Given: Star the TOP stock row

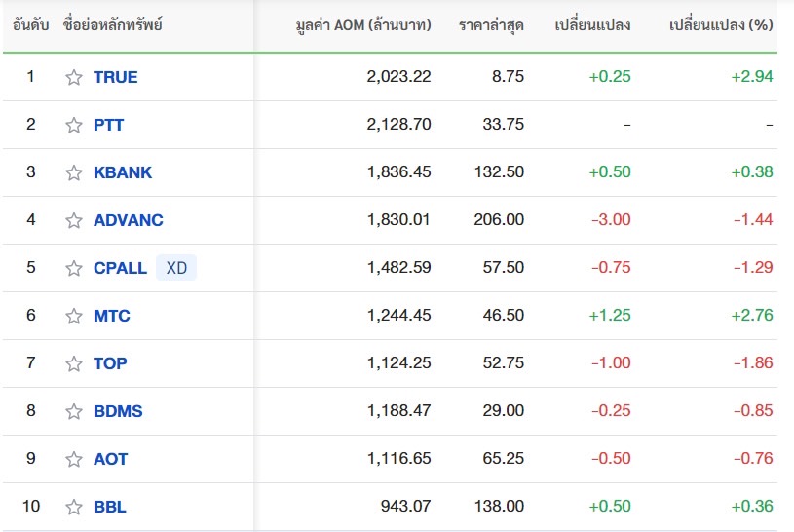Looking at the screenshot, I should [74, 363].
